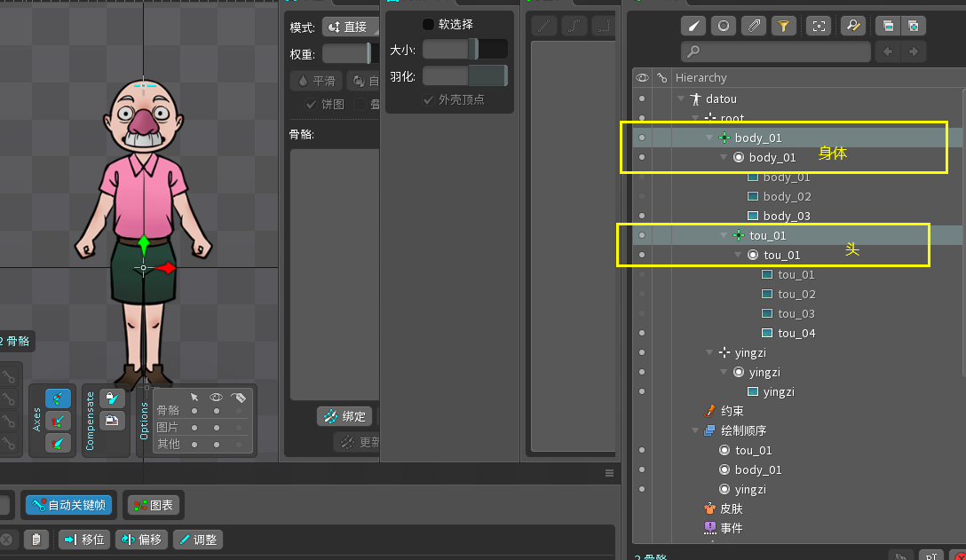966x560 pixels.
Task: Toggle 自动关键帧 auto key button
Action: point(69,505)
